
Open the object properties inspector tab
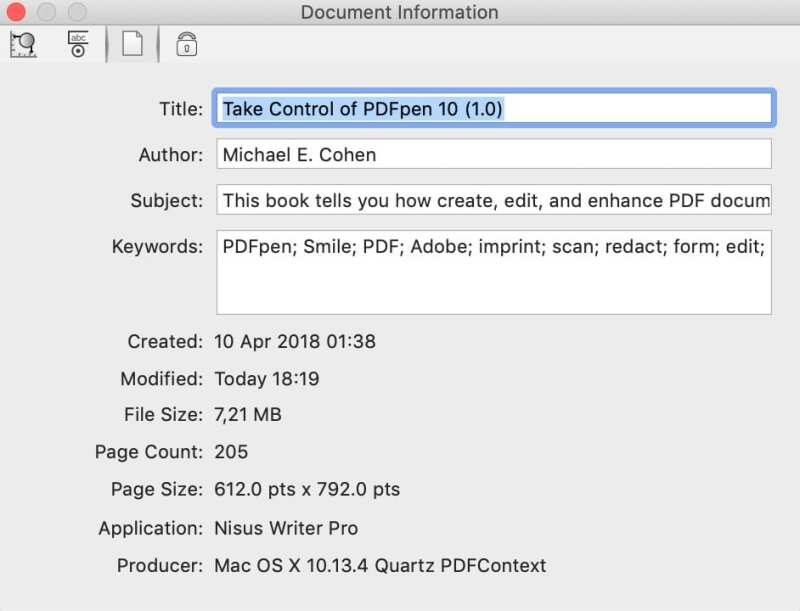tap(24, 45)
